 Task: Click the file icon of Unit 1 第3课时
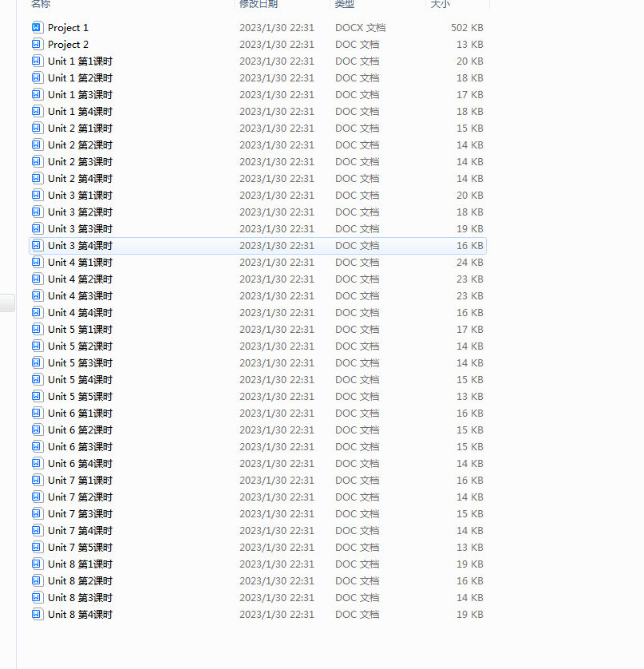tap(37, 94)
